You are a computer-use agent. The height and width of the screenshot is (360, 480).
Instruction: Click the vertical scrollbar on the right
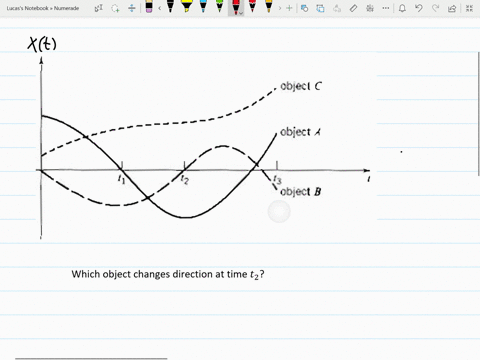[479, 113]
